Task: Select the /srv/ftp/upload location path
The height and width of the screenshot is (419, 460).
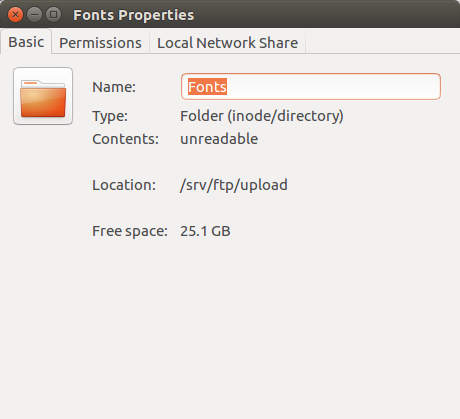Action: click(x=234, y=185)
